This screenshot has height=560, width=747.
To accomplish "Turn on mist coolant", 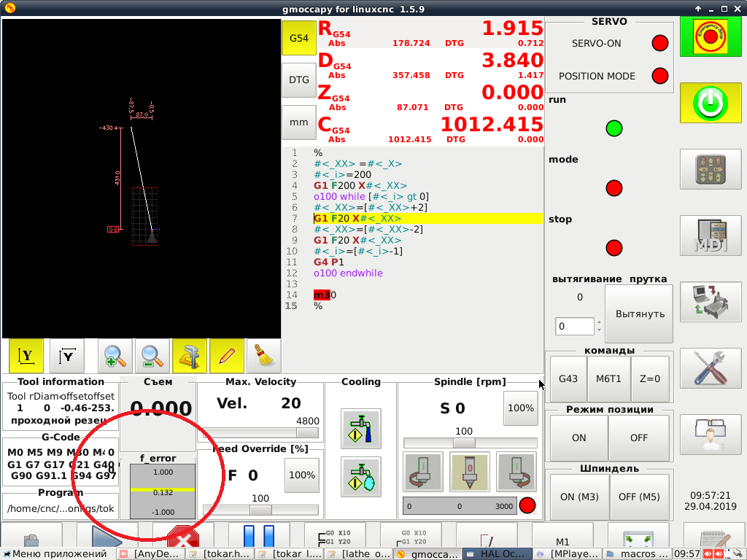I will (360, 477).
